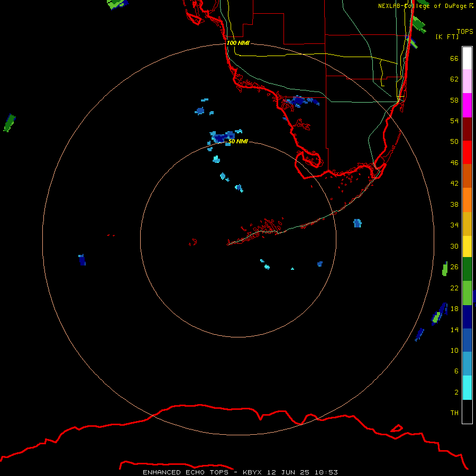Click the legend value '66'
The height and width of the screenshot is (476, 476).
coord(454,58)
